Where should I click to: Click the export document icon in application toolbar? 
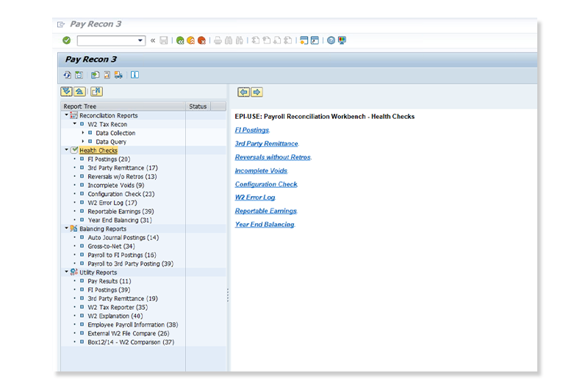tap(96, 76)
